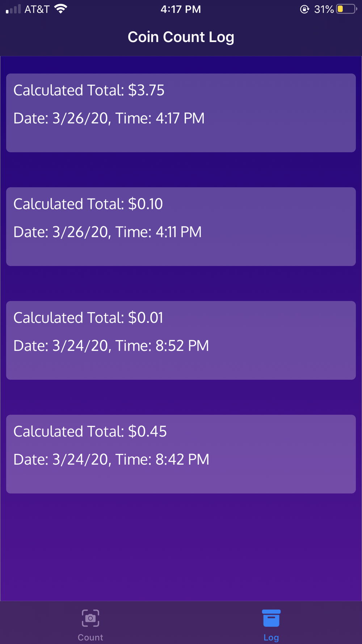Open the Count tab camera icon
Screen dimensions: 362x644
[90, 618]
